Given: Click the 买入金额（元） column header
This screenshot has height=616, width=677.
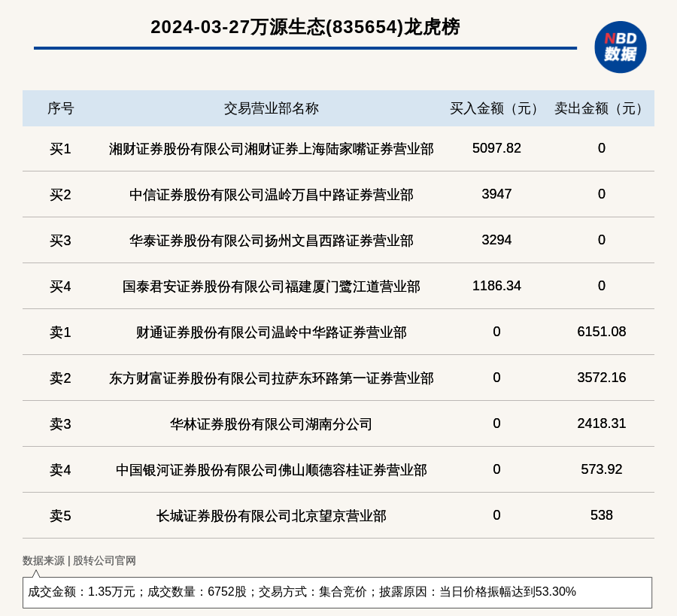Looking at the screenshot, I should pyautogui.click(x=496, y=108).
